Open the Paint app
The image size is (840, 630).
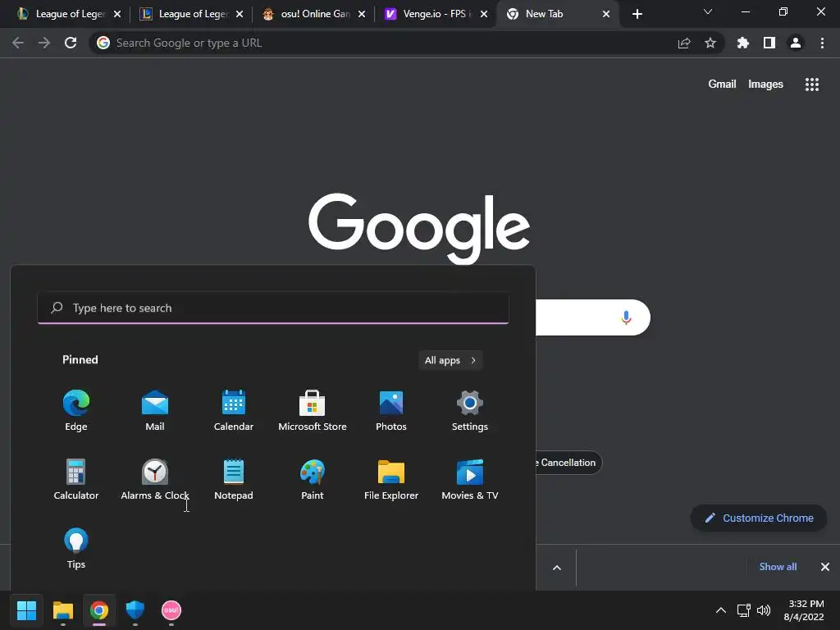(x=313, y=479)
